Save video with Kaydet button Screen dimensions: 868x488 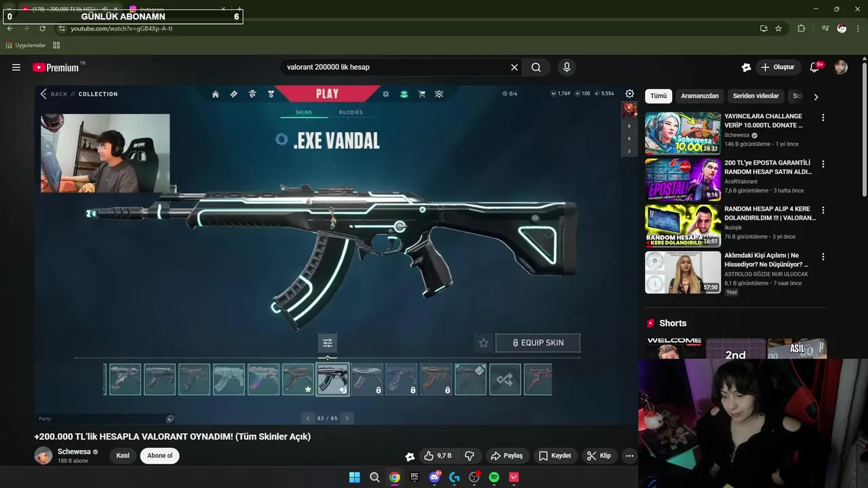pyautogui.click(x=555, y=455)
